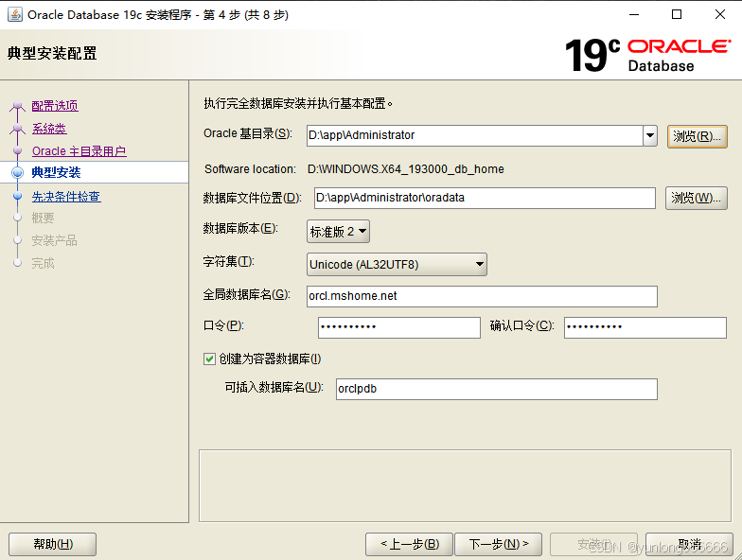Click the message area box at bottom
The image size is (742, 560).
pos(465,486)
